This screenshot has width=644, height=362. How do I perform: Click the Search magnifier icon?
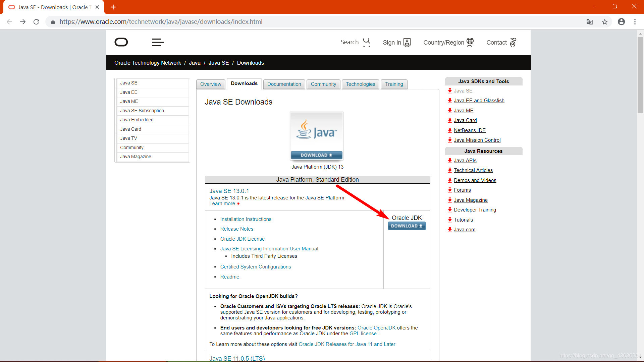point(367,42)
